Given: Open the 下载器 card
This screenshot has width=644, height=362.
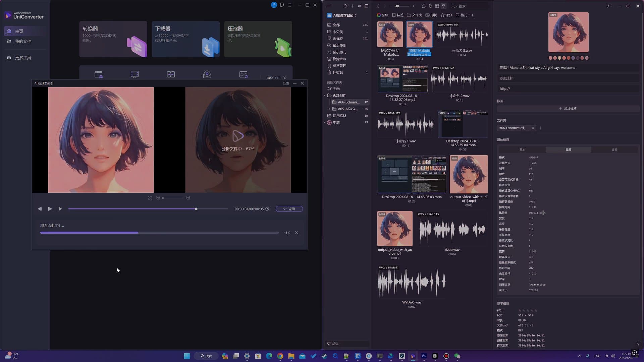Looking at the screenshot, I should coord(185,39).
